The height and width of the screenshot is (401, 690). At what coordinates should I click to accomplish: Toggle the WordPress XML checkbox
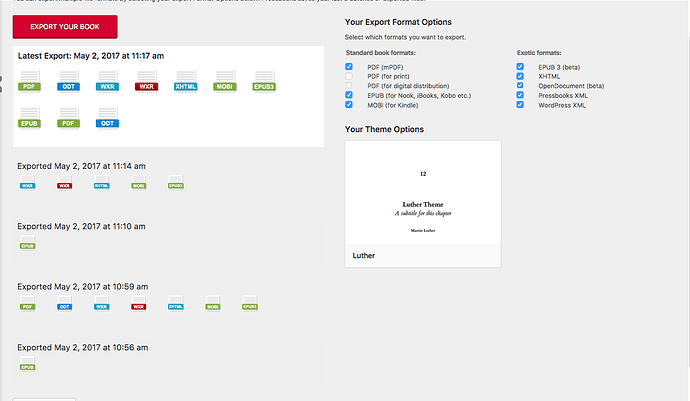520,105
